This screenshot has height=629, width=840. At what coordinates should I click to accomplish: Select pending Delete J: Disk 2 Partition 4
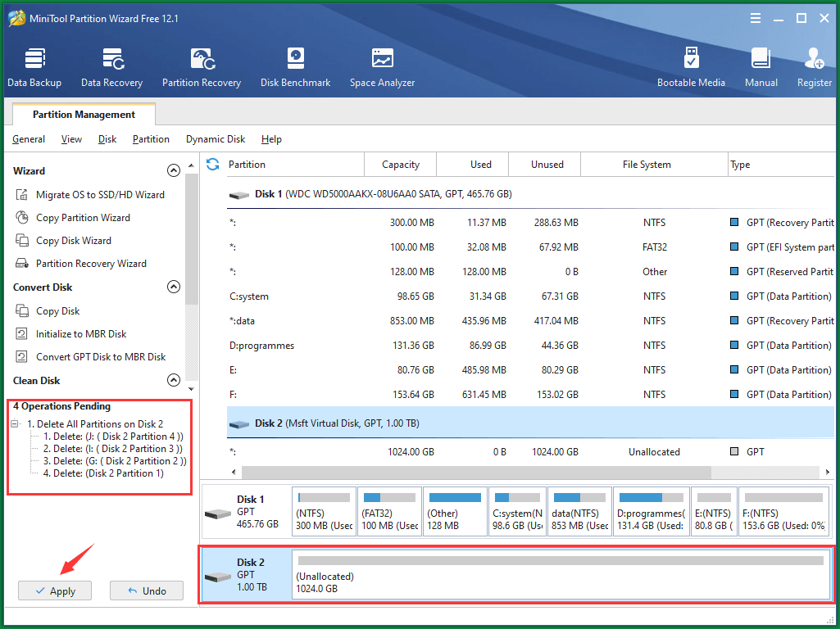[114, 437]
